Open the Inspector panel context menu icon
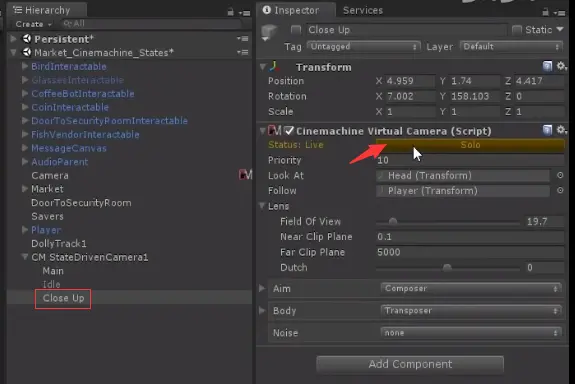Viewport: 575px width, 384px height. tap(559, 13)
